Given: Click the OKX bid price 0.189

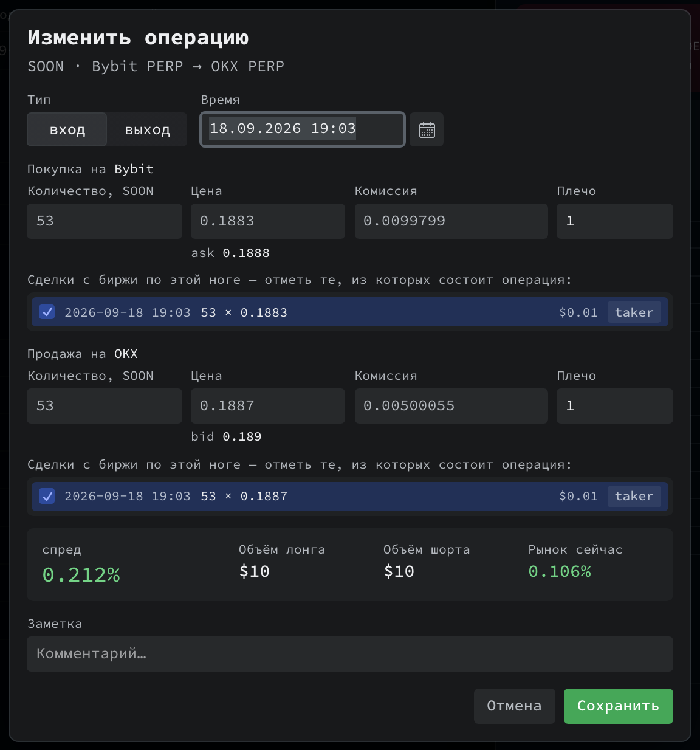Looking at the screenshot, I should pyautogui.click(x=242, y=436).
